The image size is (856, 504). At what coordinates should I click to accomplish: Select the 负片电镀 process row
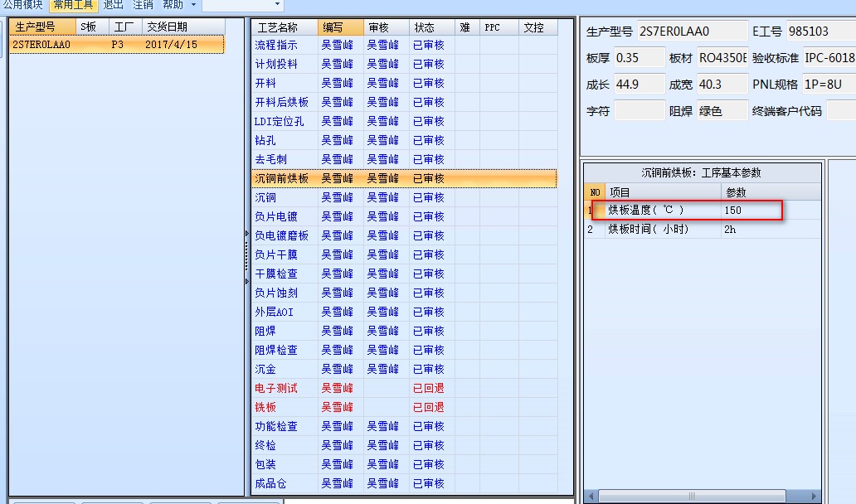[x=405, y=216]
